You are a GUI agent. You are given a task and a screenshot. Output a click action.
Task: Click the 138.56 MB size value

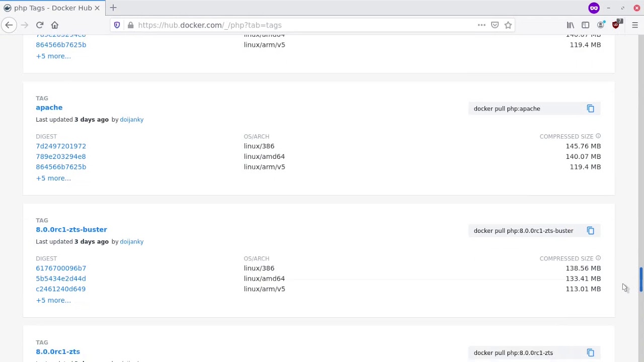tap(583, 268)
